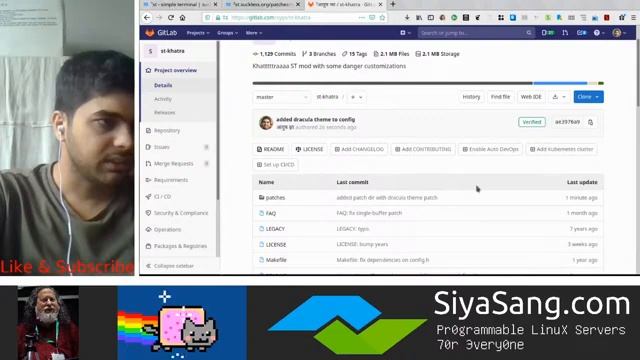Open the Projects menu in GitLab navbar
Viewport: 640px width, 360px height.
pos(198,33)
